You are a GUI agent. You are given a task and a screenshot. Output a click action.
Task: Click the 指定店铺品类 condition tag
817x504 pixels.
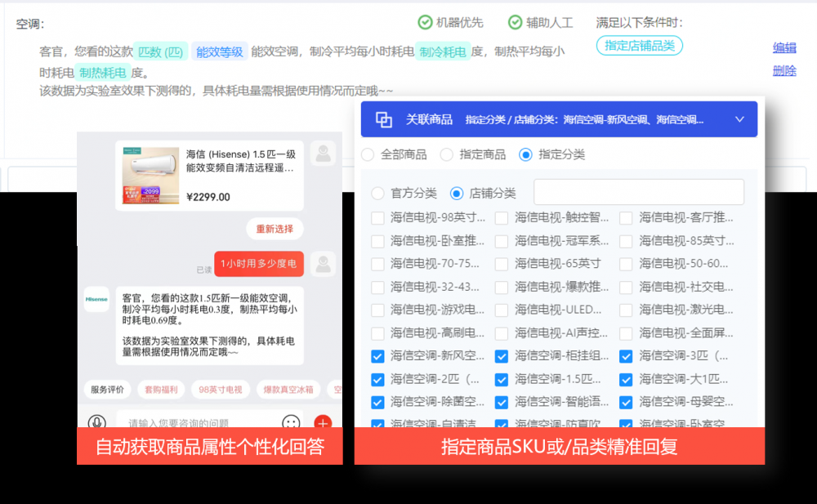pos(640,46)
